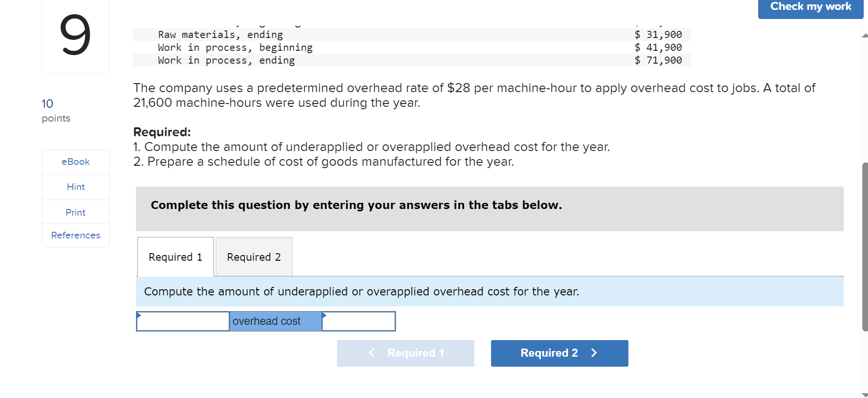This screenshot has height=398, width=868.
Task: Show the Hint for this question
Action: tap(75, 187)
